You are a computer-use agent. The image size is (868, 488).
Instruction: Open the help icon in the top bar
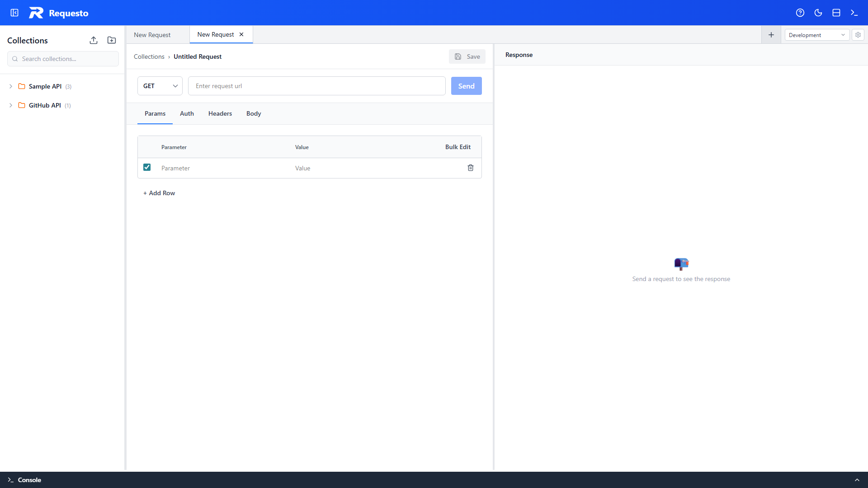(x=800, y=13)
